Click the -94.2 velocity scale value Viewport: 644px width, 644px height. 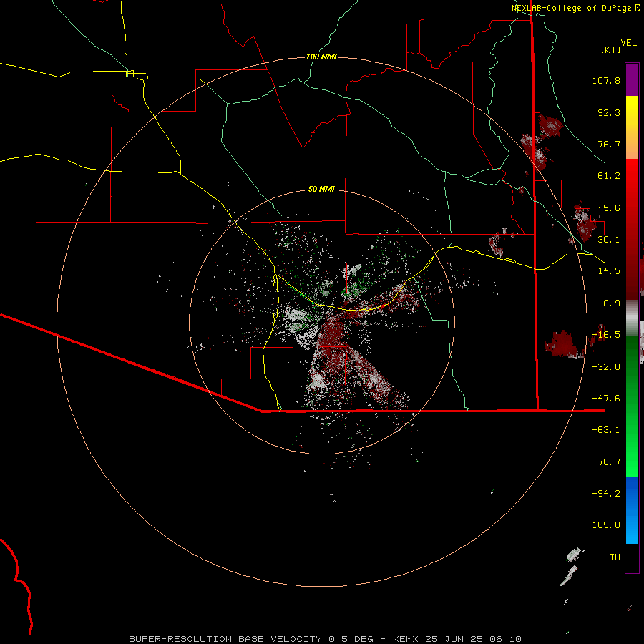point(606,494)
